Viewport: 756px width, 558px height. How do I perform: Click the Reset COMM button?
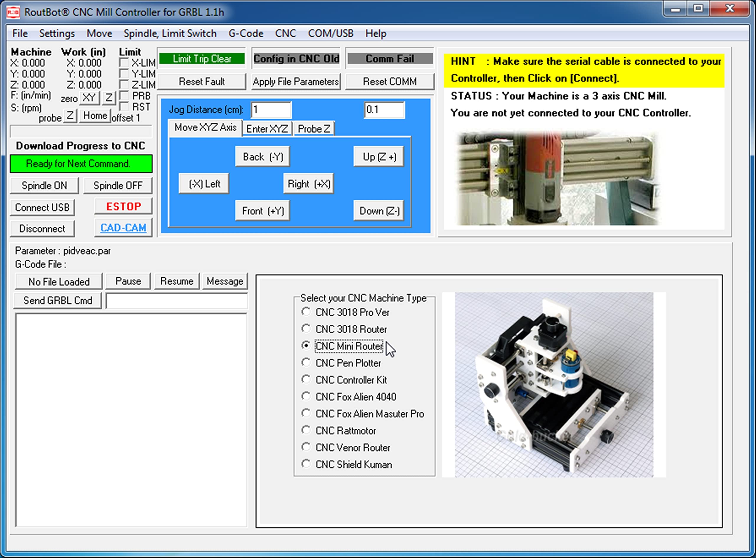tap(390, 81)
